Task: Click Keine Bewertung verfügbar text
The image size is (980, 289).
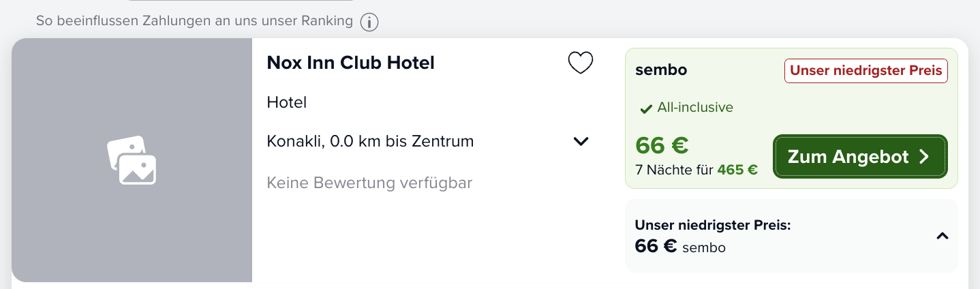Action: (x=369, y=183)
